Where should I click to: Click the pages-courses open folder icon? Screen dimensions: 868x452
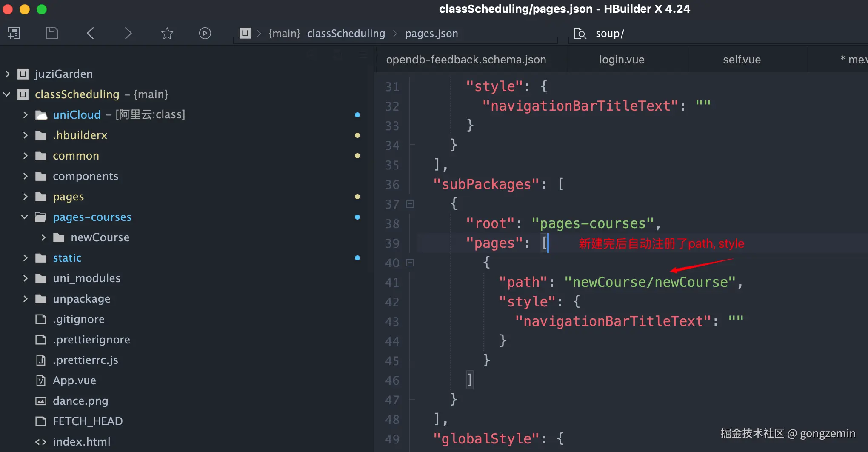click(x=41, y=217)
